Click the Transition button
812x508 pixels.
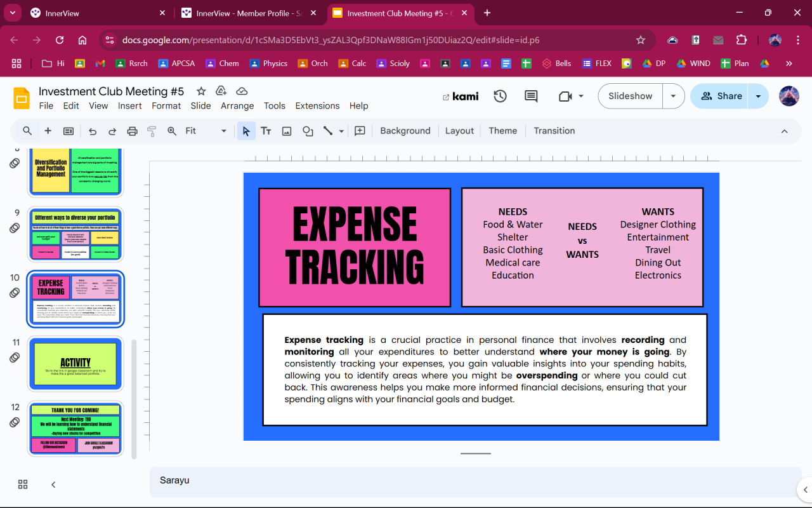point(554,131)
